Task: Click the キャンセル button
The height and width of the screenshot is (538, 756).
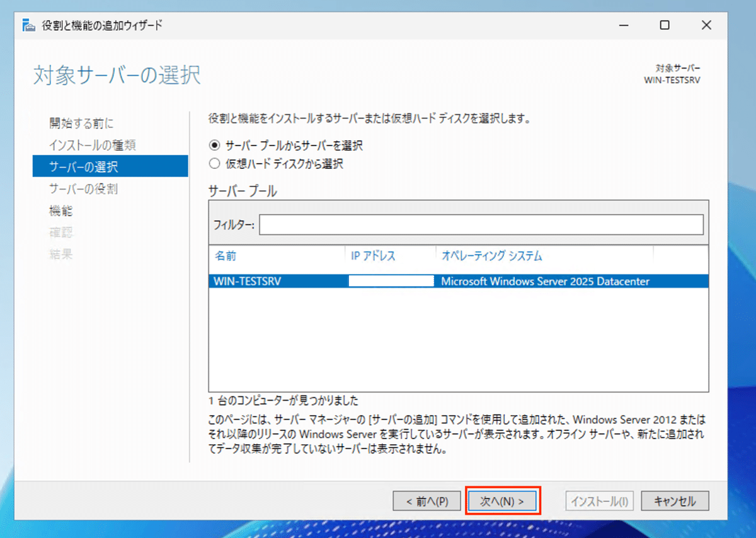Action: coord(675,501)
